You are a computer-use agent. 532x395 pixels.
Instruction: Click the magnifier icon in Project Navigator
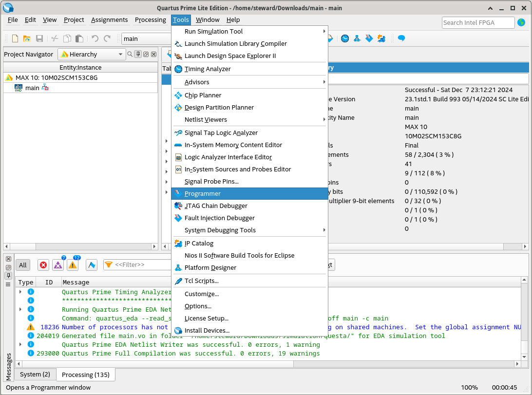tap(130, 54)
